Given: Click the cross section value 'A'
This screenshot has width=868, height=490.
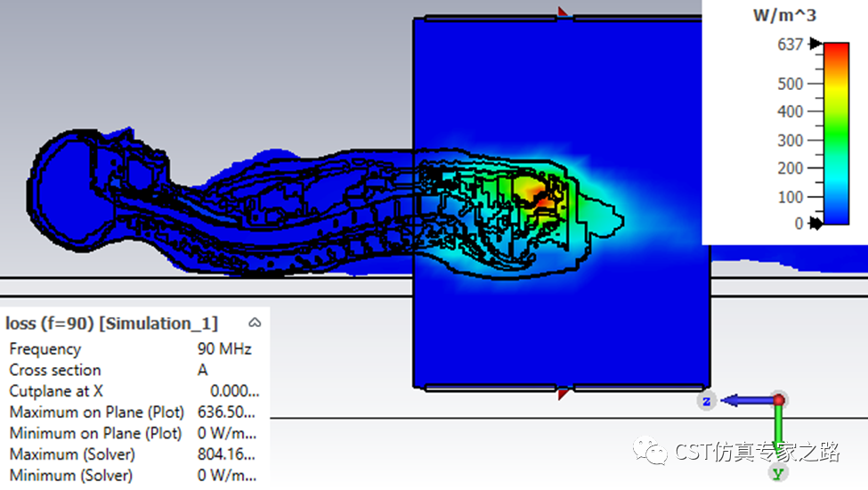Looking at the screenshot, I should [203, 370].
